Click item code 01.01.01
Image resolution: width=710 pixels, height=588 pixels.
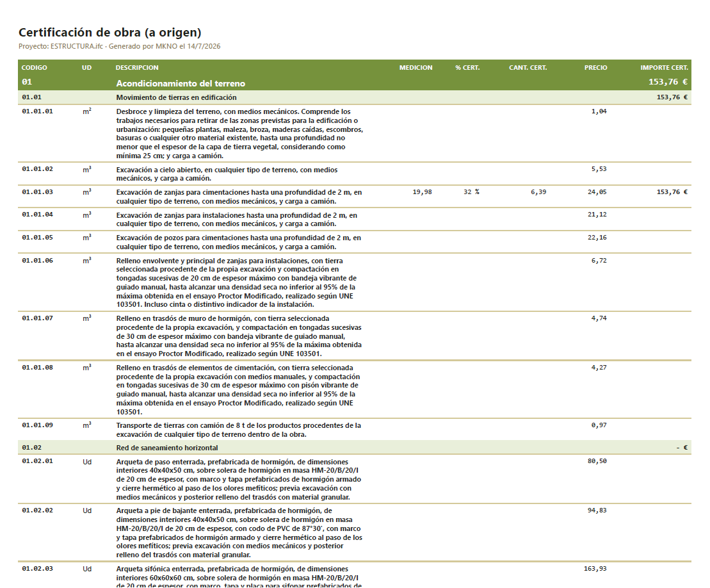coord(37,111)
